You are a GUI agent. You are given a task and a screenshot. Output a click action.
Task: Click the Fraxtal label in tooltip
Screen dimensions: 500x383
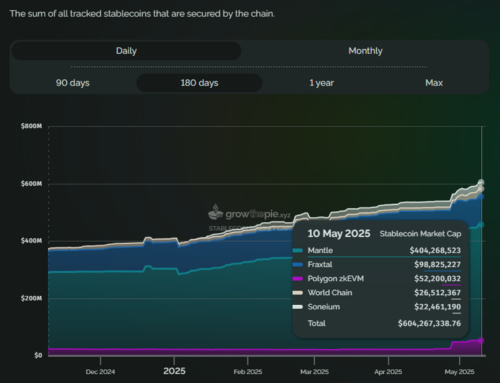tap(320, 265)
